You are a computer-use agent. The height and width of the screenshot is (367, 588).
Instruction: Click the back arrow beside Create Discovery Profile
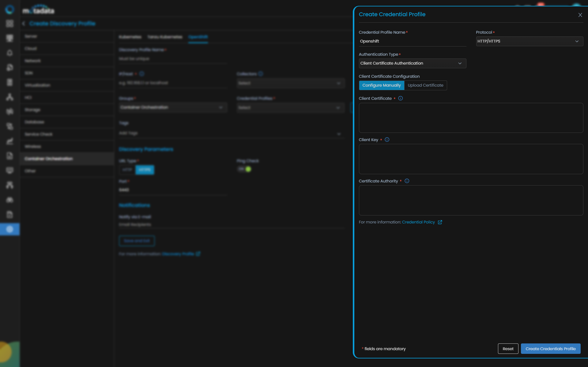(24, 24)
